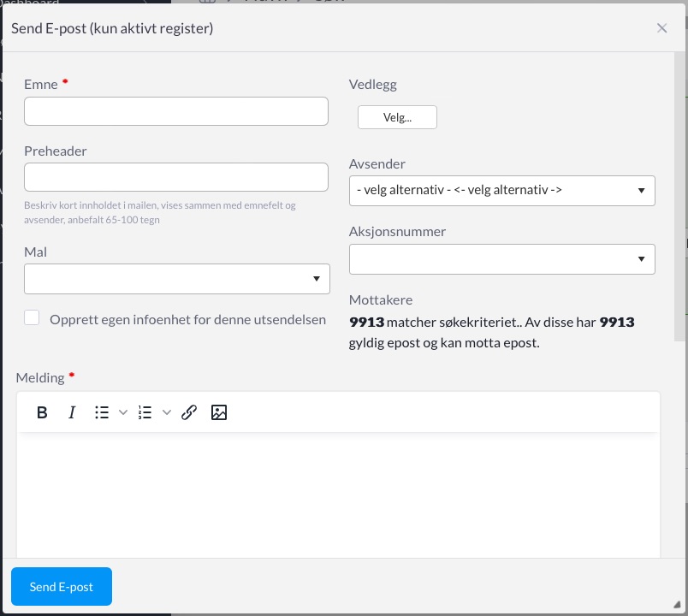Viewport: 688px width, 616px height.
Task: Click the Send E-post button
Action: [62, 587]
